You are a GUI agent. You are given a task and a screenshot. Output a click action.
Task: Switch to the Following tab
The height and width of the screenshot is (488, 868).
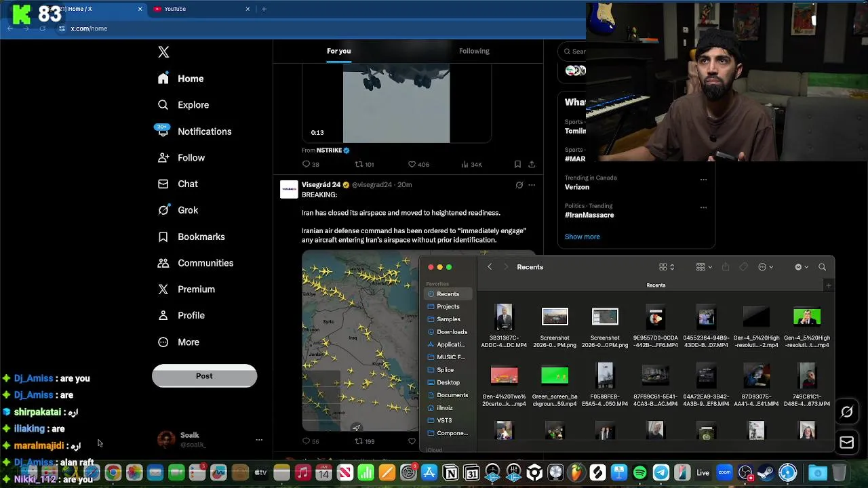(474, 51)
